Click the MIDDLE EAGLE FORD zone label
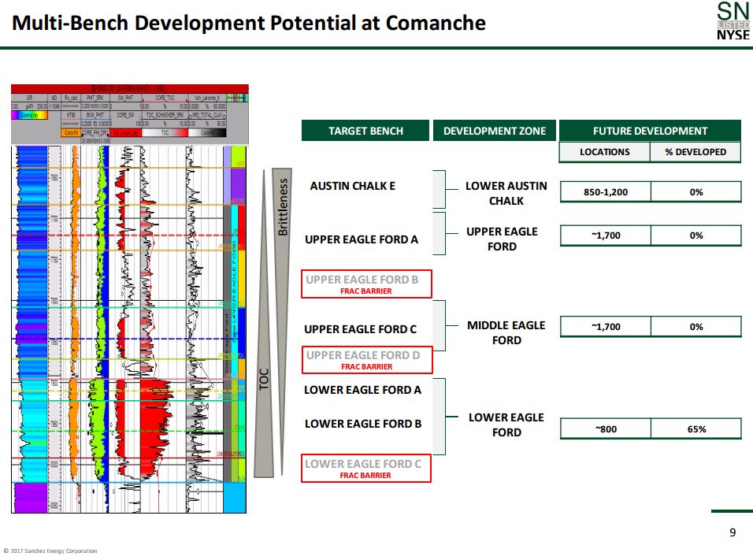 (x=506, y=332)
